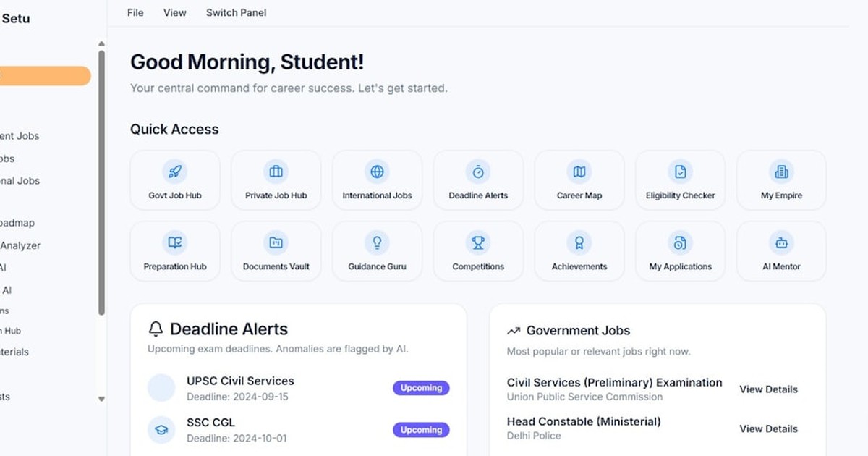The image size is (868, 456).
Task: Open the Competitions trophy icon
Action: pos(478,242)
